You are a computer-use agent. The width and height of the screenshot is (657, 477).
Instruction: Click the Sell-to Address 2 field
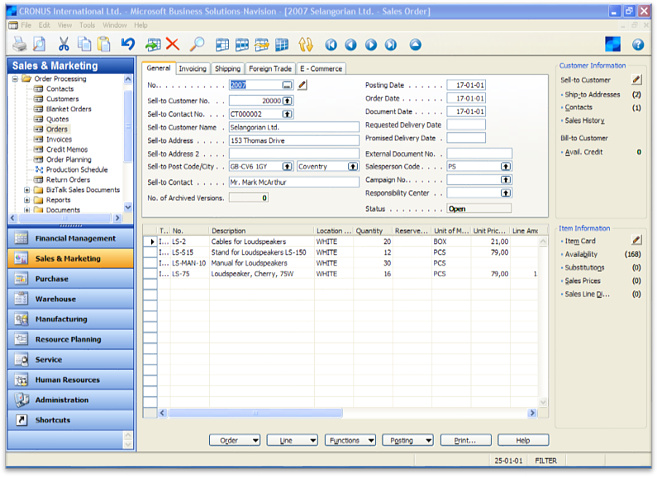pos(294,153)
